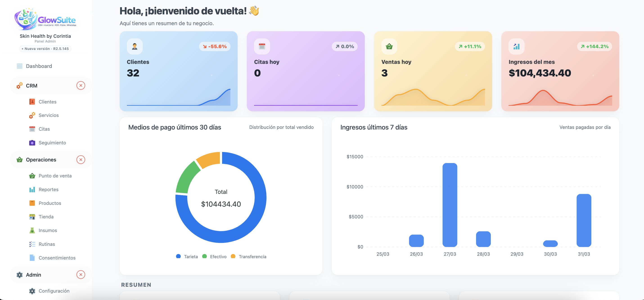Image resolution: width=644 pixels, height=300 pixels.
Task: Open Configuración settings
Action: tap(54, 291)
